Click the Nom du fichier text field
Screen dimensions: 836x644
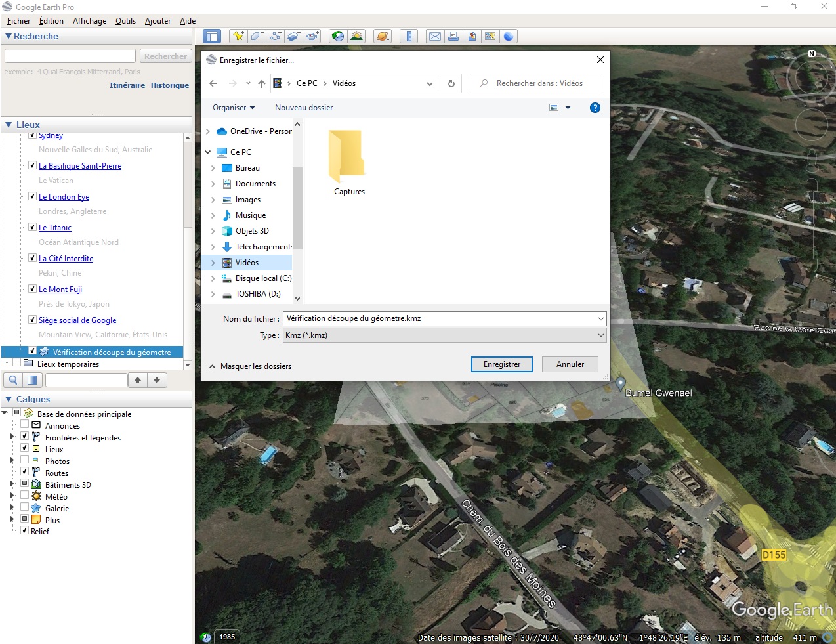(440, 318)
